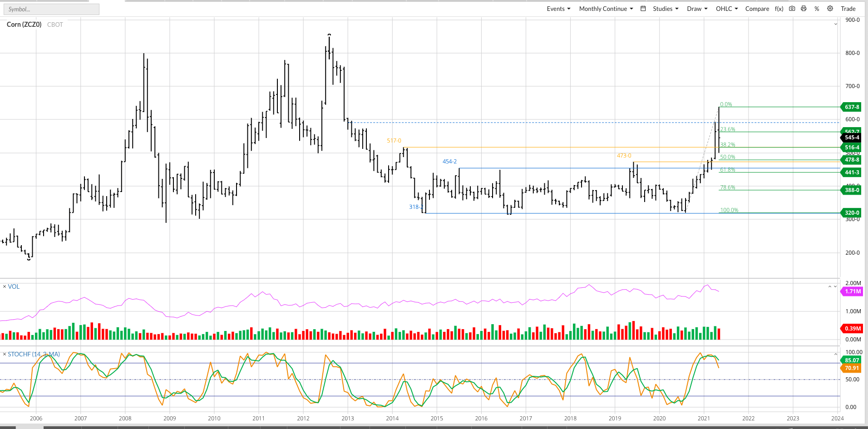Open the OHLC chart type menu
The image size is (868, 429).
727,9
